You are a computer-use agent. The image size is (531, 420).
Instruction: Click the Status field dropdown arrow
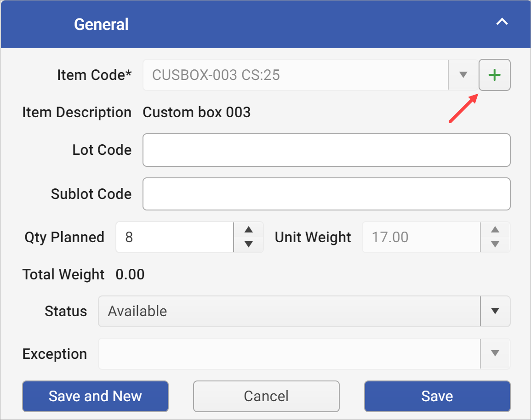495,311
